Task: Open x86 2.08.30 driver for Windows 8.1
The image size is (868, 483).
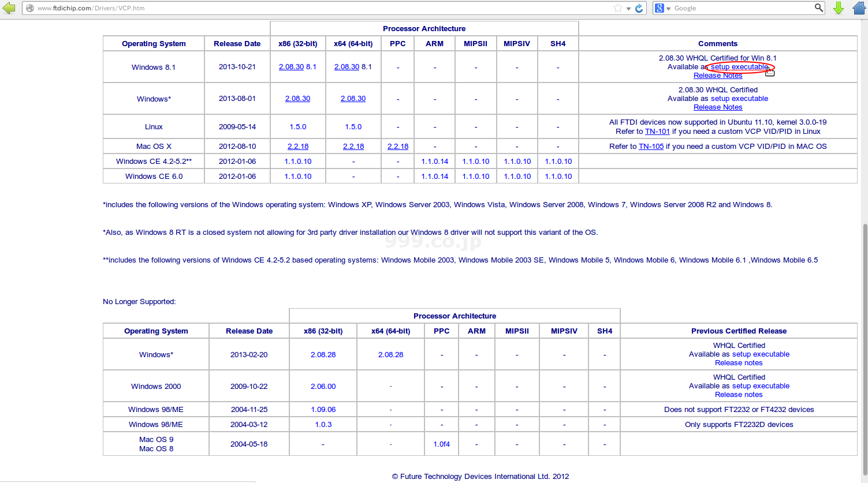Action: coord(291,67)
